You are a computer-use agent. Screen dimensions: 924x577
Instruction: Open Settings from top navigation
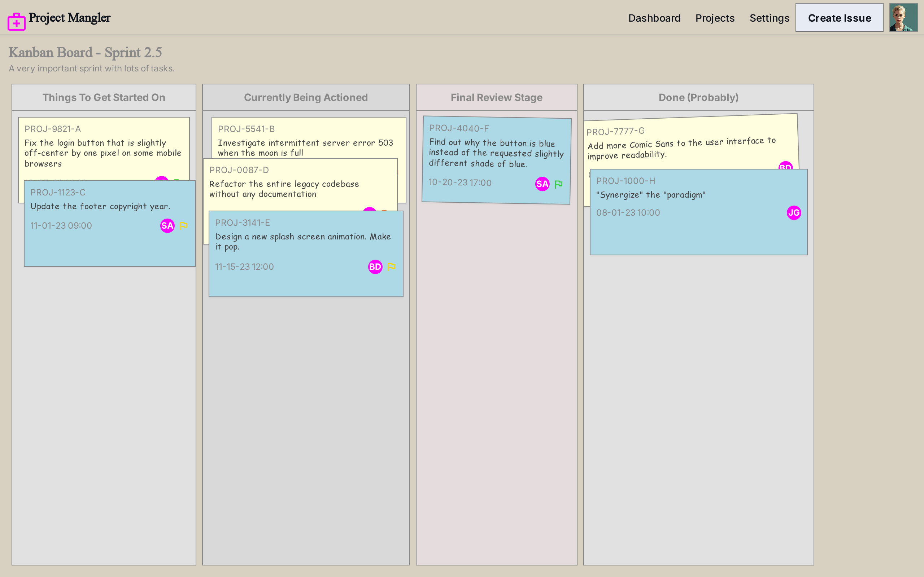pyautogui.click(x=769, y=18)
